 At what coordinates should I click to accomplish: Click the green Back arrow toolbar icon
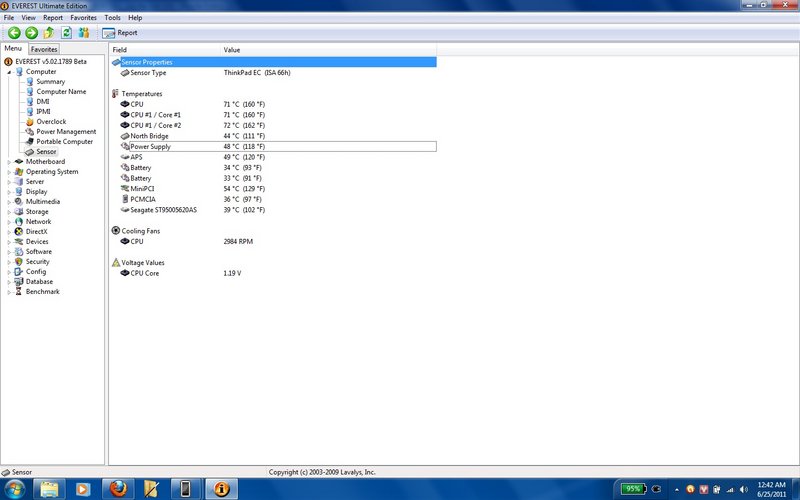(x=14, y=33)
